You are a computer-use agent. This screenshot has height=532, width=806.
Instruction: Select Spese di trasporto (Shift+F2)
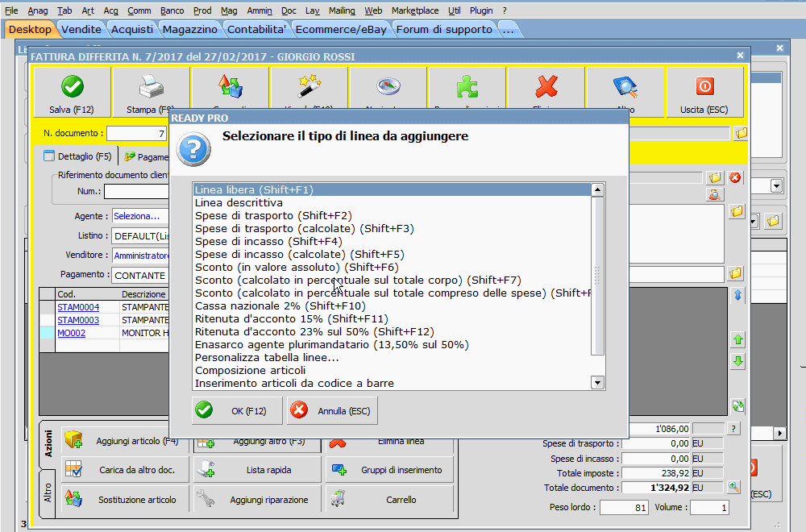[x=392, y=215]
